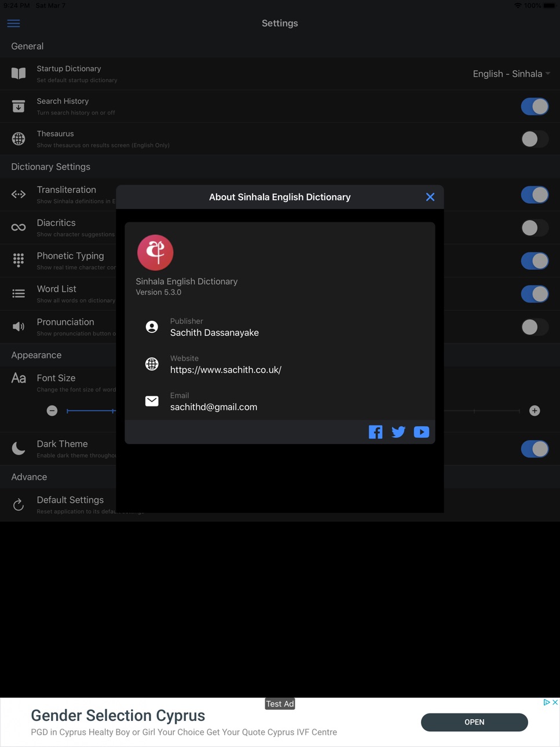Tap the sachithd@gmail.com email address

(214, 407)
